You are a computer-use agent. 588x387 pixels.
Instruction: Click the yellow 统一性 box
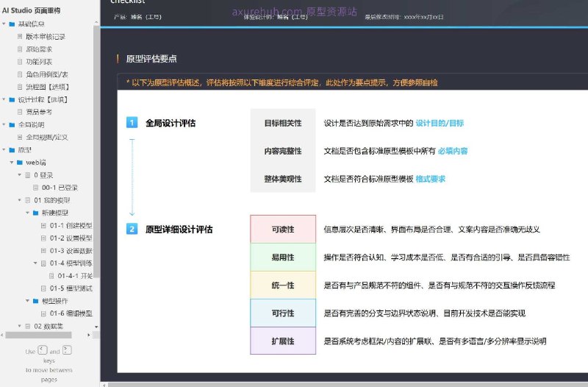[283, 285]
